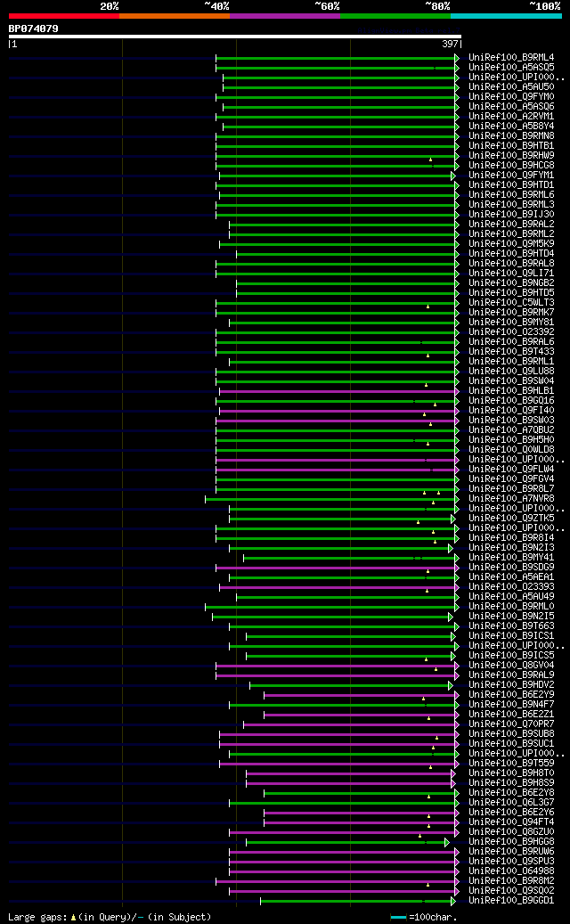Click label UniRef100_Q8GV04
Image resolution: width=570 pixels, height=924 pixels.
(512, 665)
